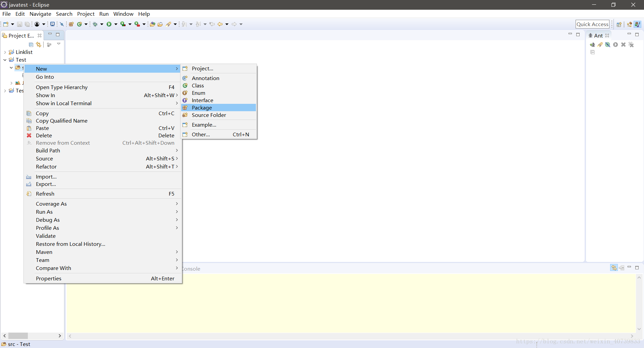Click the Skip All Breakpoints icon
644x348 pixels.
click(x=62, y=24)
